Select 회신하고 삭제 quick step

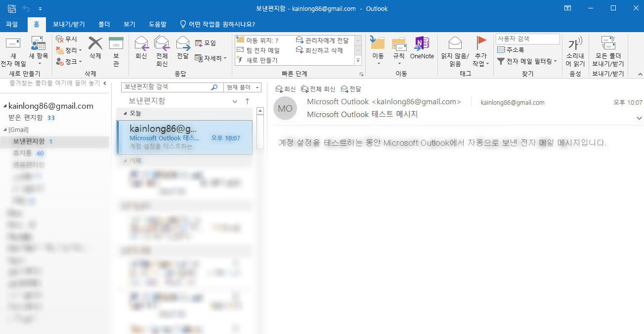pyautogui.click(x=319, y=50)
